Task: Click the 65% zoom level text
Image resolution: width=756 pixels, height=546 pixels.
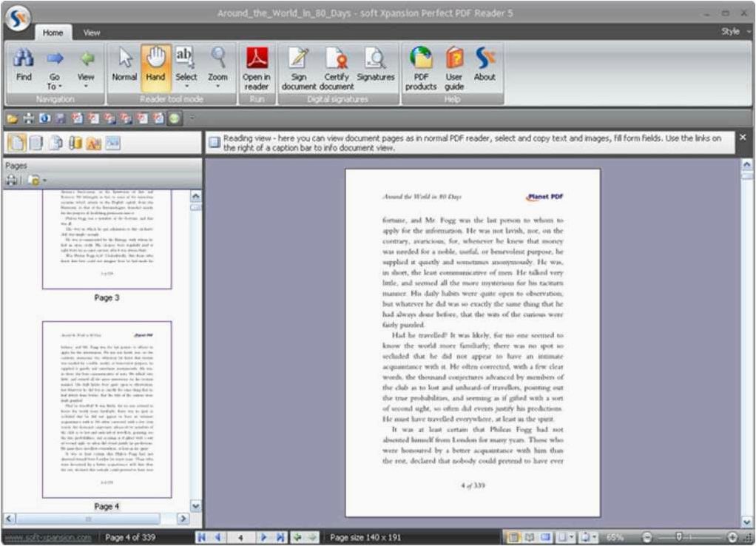Action: click(x=615, y=537)
